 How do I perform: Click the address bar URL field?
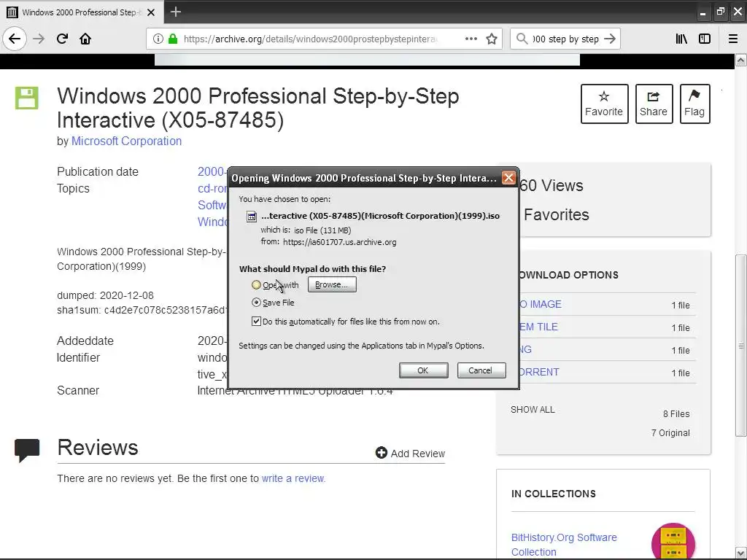pyautogui.click(x=309, y=39)
